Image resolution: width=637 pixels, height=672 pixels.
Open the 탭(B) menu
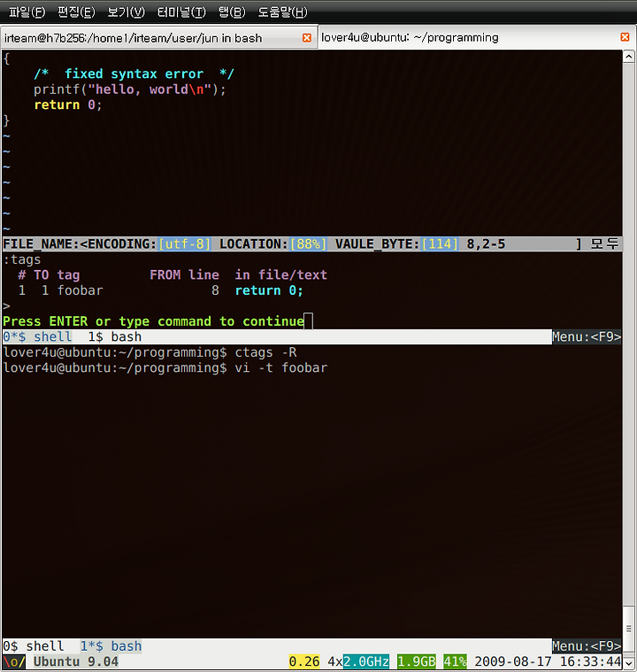pos(232,12)
